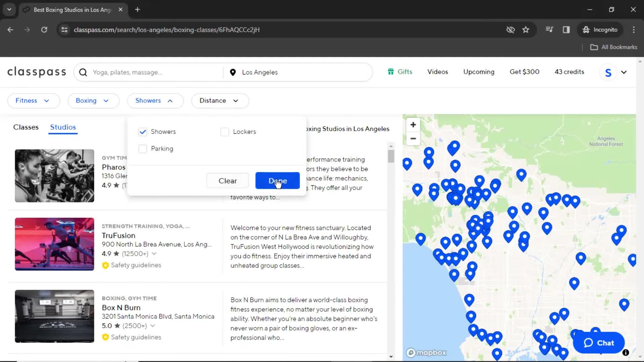This screenshot has width=644, height=362.
Task: Open the Distance filter dropdown
Action: [220, 101]
